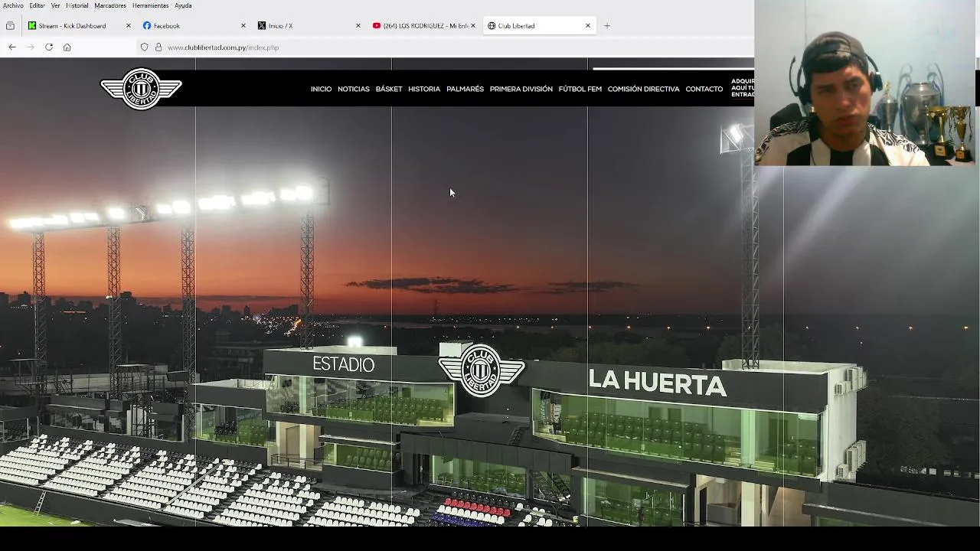Go forward to next page
The image size is (980, 551).
[x=31, y=47]
